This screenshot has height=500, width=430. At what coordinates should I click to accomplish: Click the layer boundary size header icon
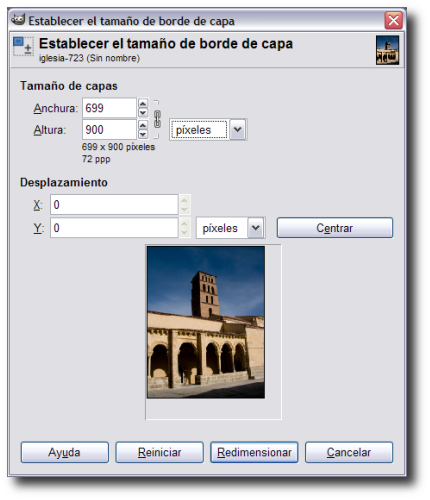(23, 46)
